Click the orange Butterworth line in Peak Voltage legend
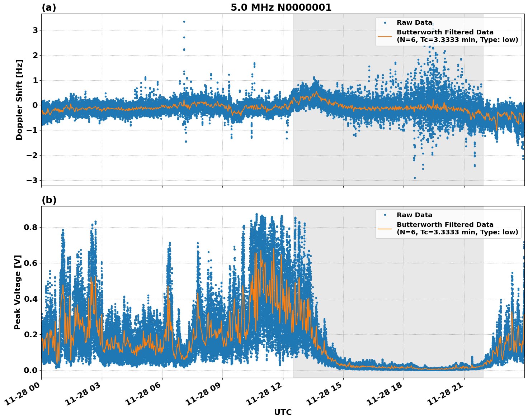 tap(385, 229)
